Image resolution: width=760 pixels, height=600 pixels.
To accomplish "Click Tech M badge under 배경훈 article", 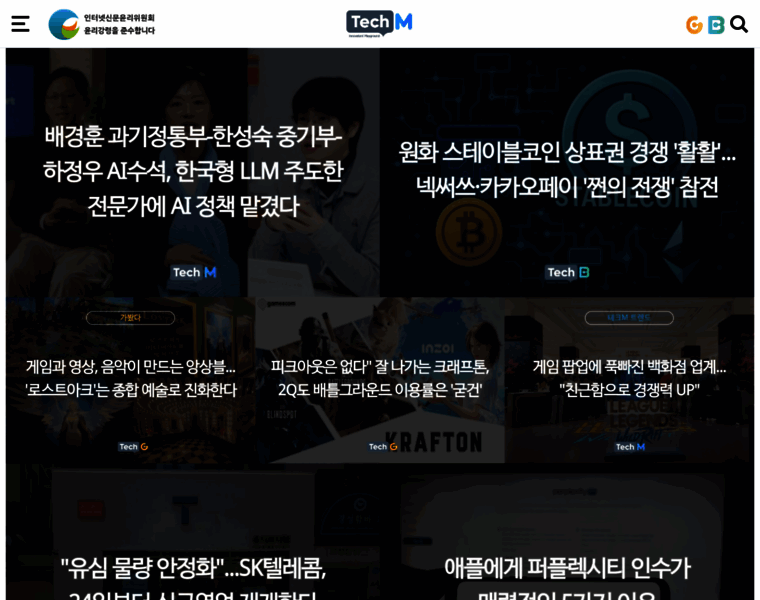I will click(x=194, y=272).
